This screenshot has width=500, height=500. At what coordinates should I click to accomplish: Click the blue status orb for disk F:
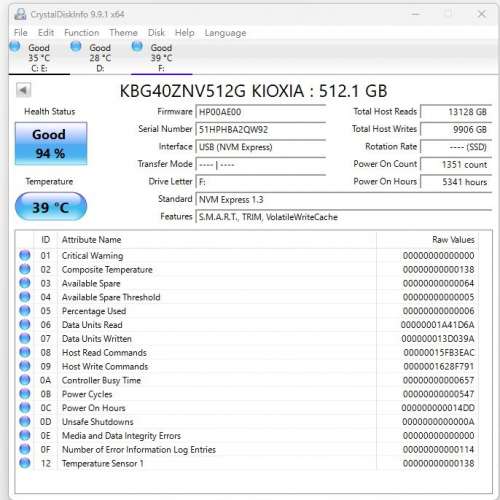[137, 46]
